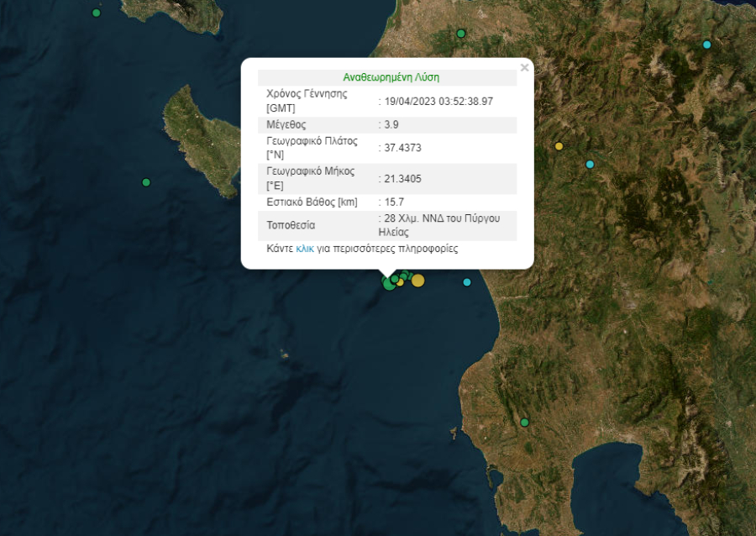
Task: Click the location text '28 Χλμ. ΝΝΔ του Πύργου'
Action: (442, 218)
